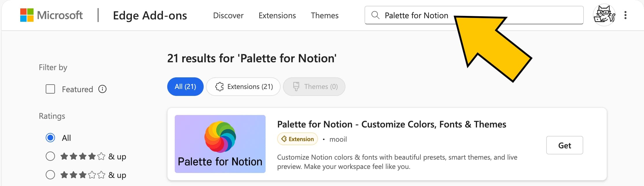Show info about the Featured filter
Screen dimensions: 644x186
point(102,89)
